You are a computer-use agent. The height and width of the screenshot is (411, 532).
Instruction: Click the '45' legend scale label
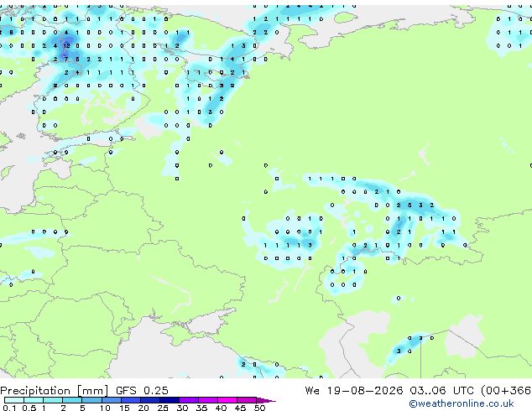click(240, 408)
